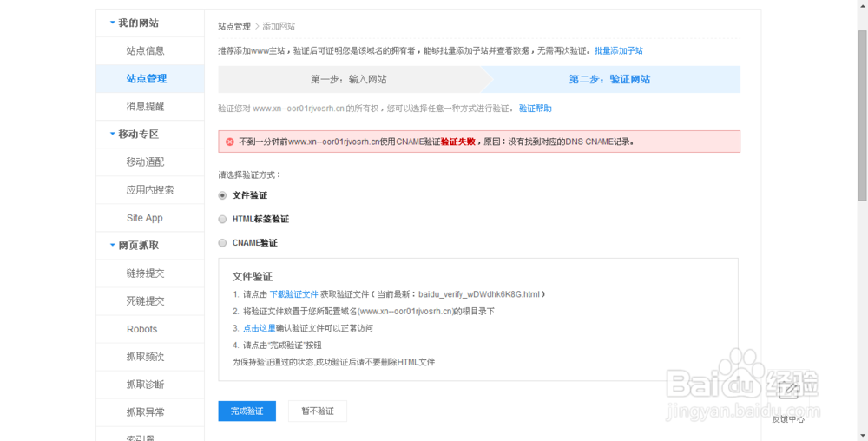The height and width of the screenshot is (441, 868).
Task: Click the red error icon in alert
Action: 230,142
